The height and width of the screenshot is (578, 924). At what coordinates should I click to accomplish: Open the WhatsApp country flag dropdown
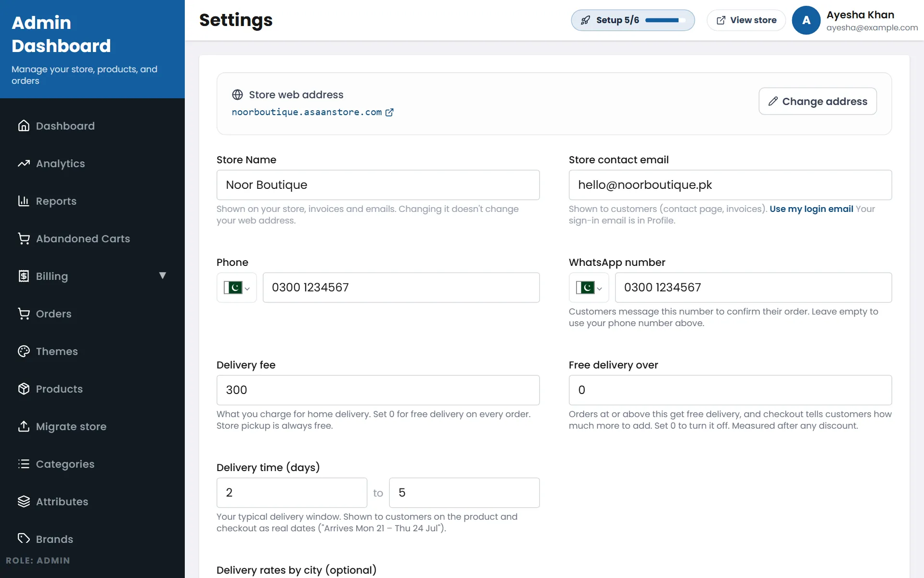[x=589, y=288]
